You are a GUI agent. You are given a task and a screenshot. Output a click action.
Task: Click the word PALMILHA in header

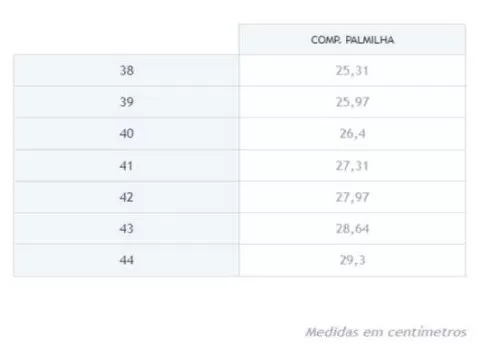click(370, 40)
